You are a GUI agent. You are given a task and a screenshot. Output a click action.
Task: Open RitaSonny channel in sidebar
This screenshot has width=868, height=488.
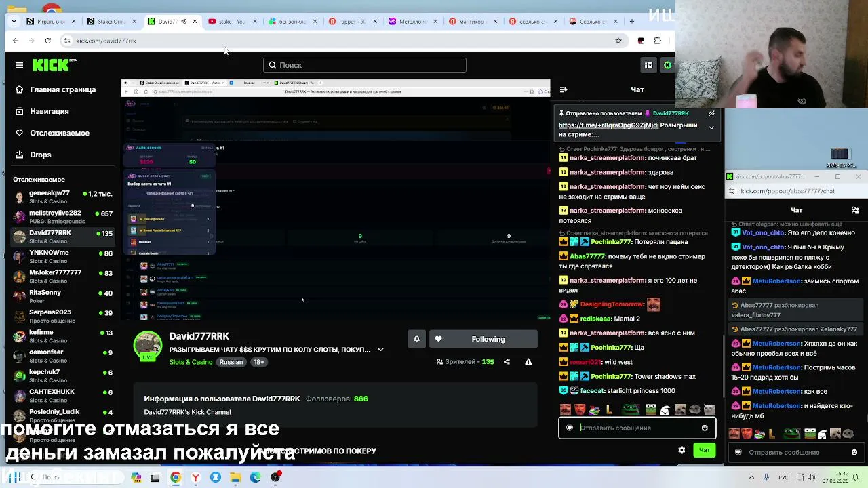pos(62,296)
